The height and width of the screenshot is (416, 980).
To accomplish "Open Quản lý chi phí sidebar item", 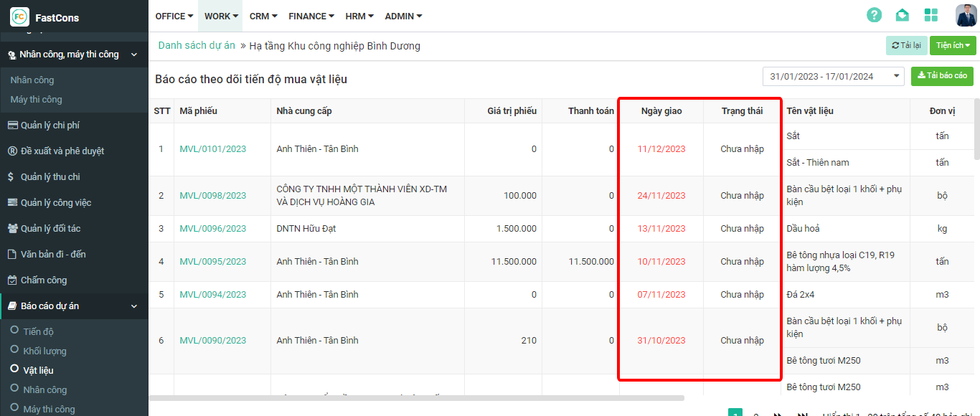I will 50,126.
